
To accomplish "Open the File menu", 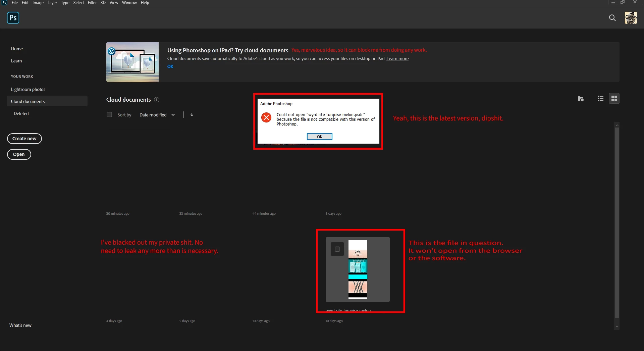I will [15, 3].
